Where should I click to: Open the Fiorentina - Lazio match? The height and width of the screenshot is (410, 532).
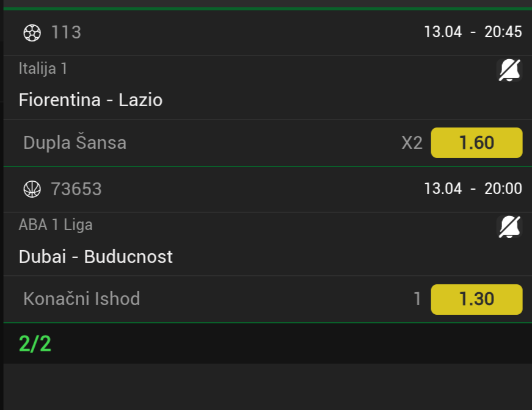tap(91, 99)
